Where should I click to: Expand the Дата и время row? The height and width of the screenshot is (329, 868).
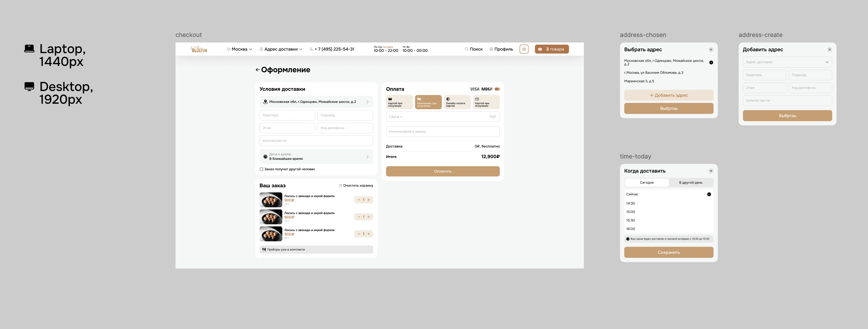pos(316,157)
